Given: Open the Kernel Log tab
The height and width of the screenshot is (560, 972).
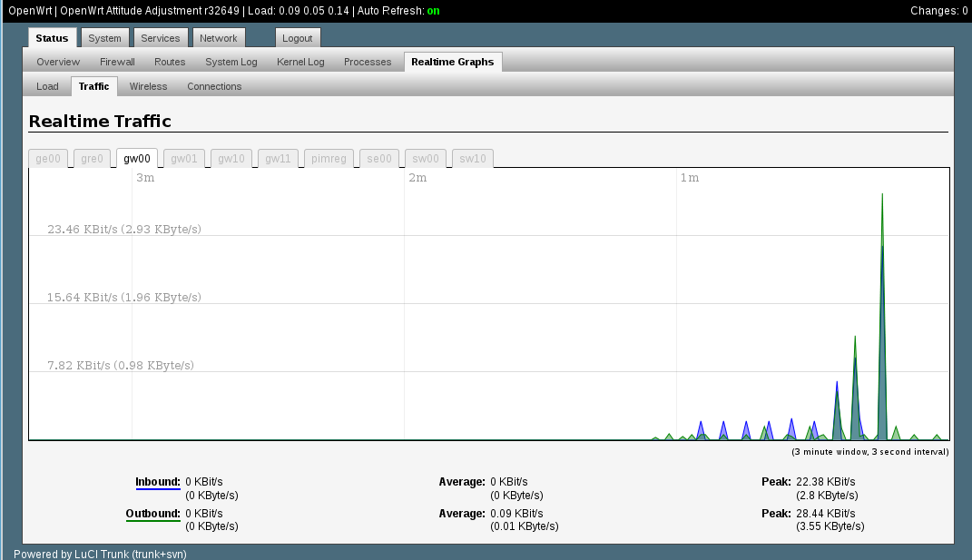Looking at the screenshot, I should (x=300, y=62).
